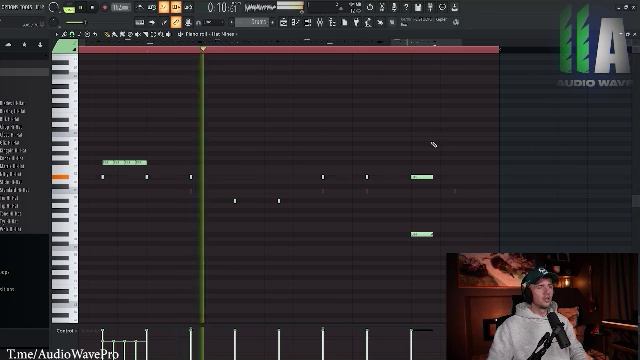Viewport: 640px width, 360px height.
Task: Toggle the main snap magnet icon
Action: point(198,22)
